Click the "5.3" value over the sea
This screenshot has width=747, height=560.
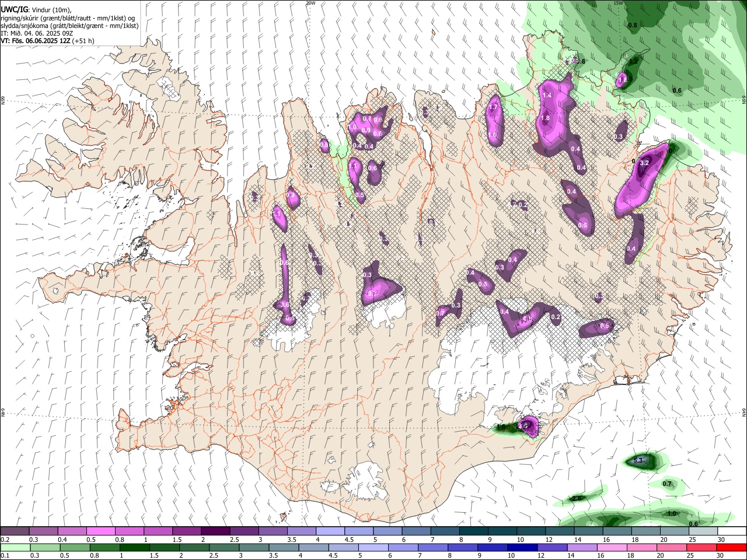tap(638, 461)
